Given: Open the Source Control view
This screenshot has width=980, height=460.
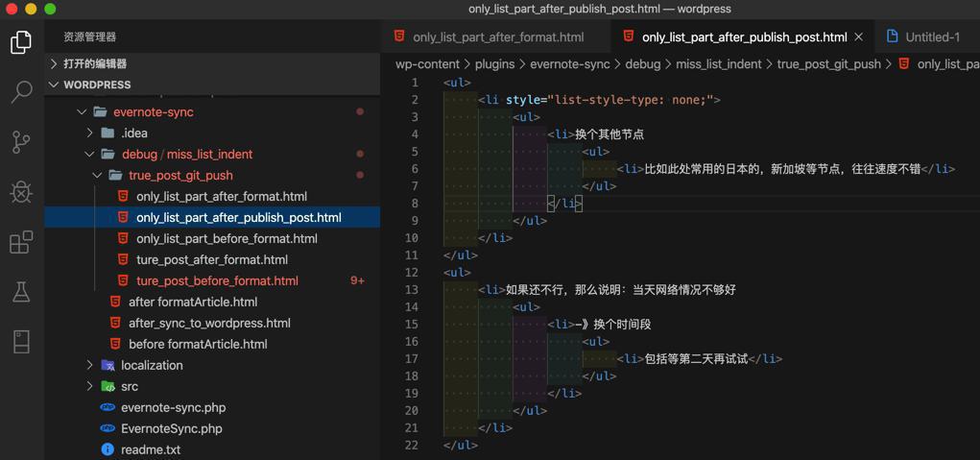Looking at the screenshot, I should tap(21, 142).
